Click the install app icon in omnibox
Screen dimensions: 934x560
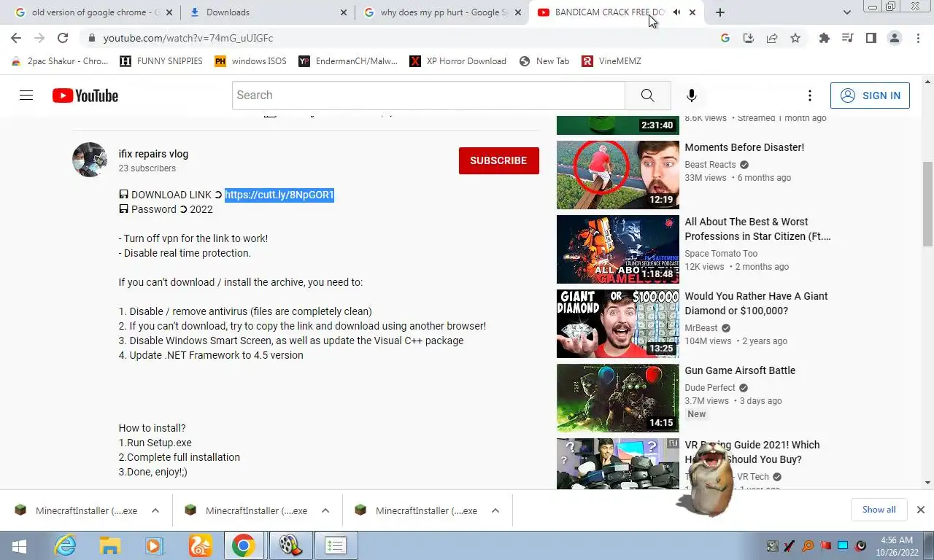click(748, 38)
